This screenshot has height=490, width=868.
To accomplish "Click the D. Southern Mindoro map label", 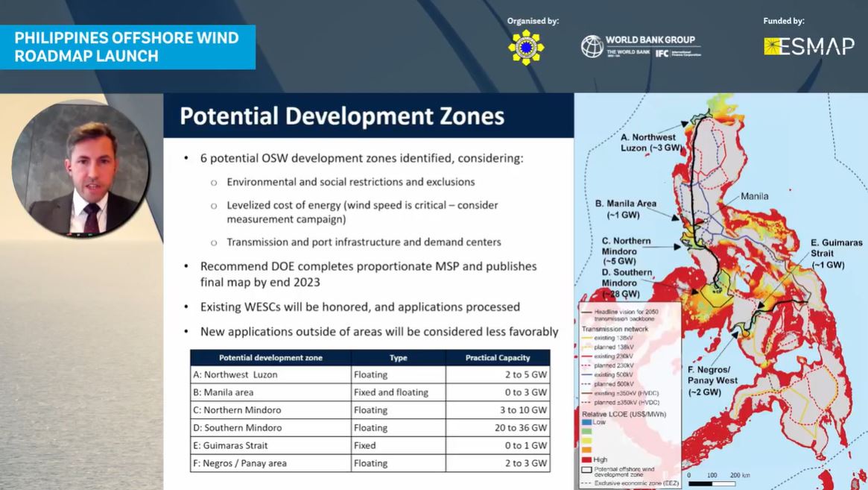I will [627, 283].
